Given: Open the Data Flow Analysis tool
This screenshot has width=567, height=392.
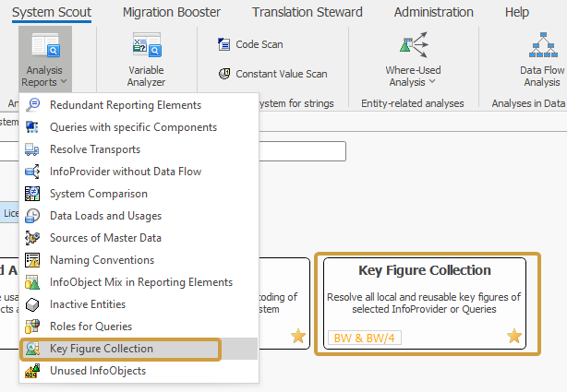Looking at the screenshot, I should point(541,61).
